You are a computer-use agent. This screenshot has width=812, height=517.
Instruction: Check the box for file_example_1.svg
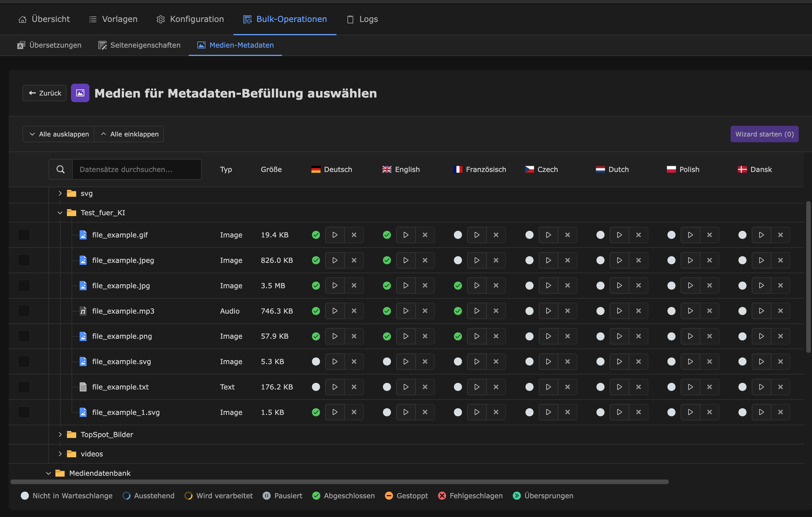click(24, 412)
